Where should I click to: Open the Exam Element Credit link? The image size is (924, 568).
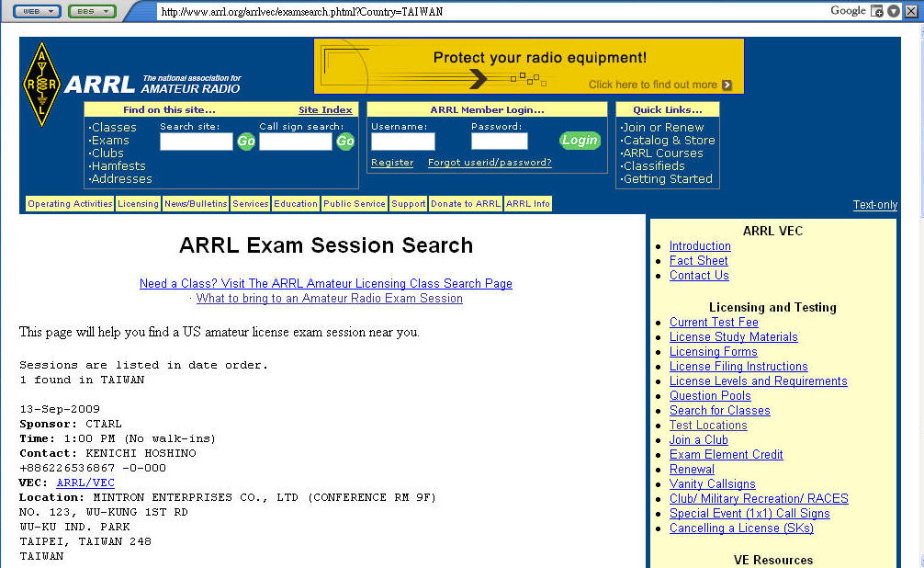click(x=726, y=455)
